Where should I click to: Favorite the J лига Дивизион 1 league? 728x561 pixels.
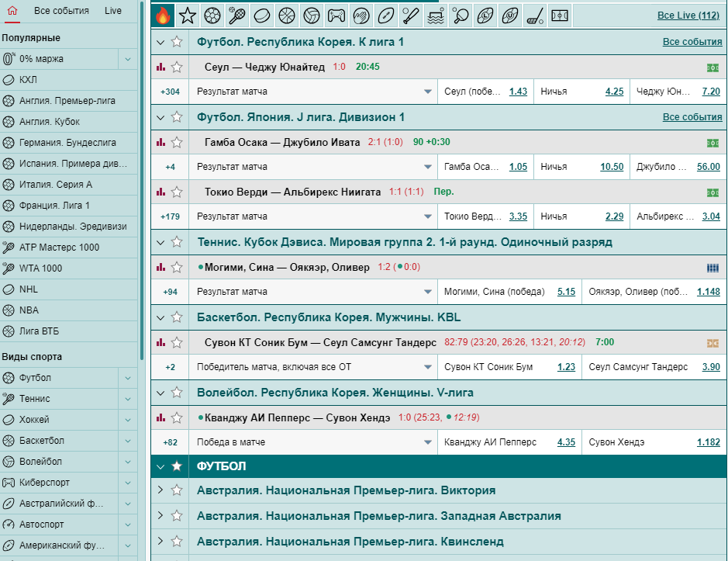[x=177, y=117]
